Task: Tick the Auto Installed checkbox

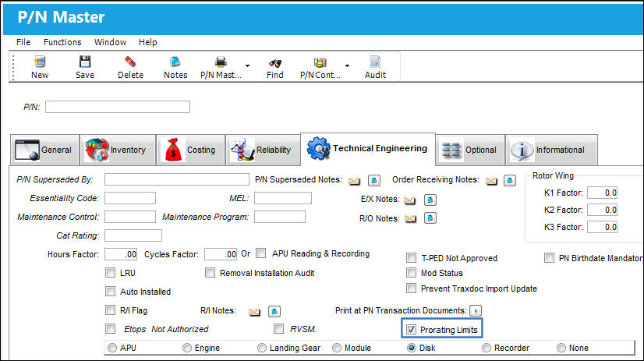Action: point(110,291)
